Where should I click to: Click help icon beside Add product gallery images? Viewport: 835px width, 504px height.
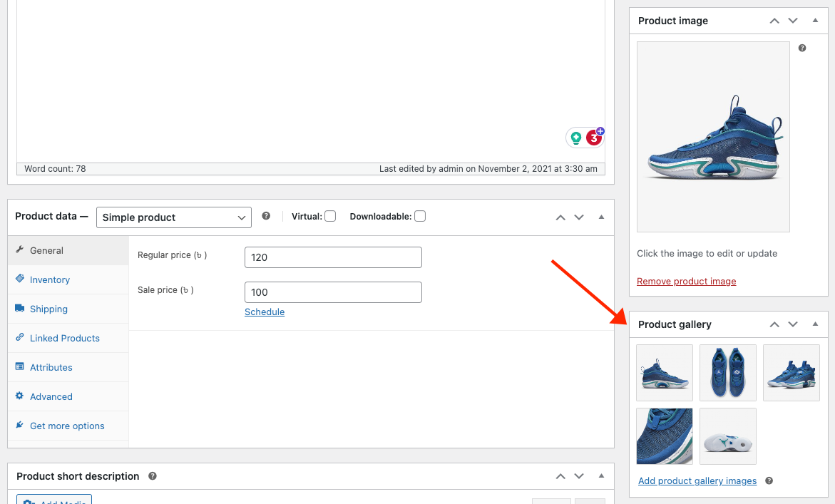(x=769, y=481)
